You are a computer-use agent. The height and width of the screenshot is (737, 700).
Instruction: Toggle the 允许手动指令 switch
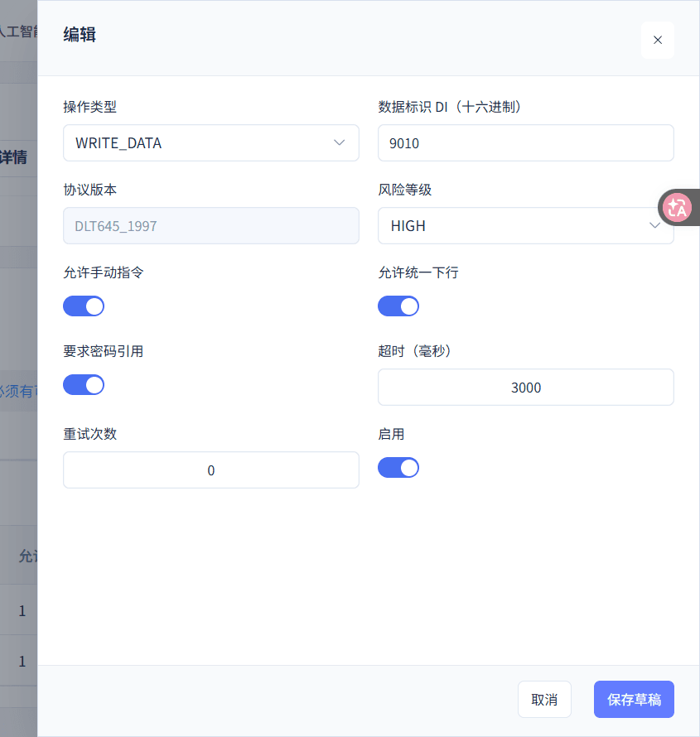(84, 306)
